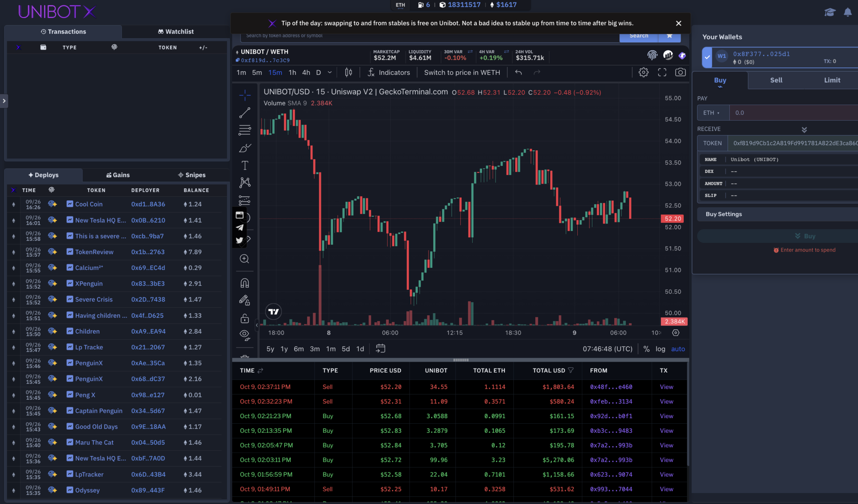The height and width of the screenshot is (504, 858).
Task: Click the candlestick chart style icon
Action: 348,72
